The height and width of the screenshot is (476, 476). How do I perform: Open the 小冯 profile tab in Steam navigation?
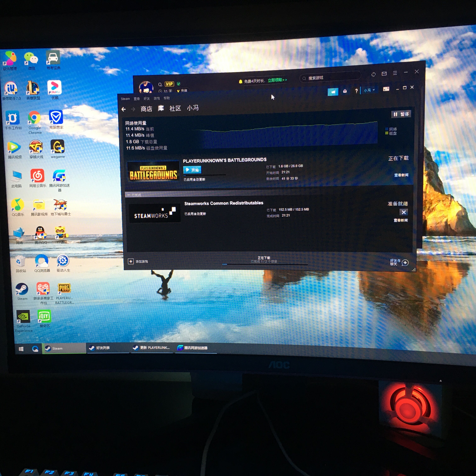click(x=193, y=108)
